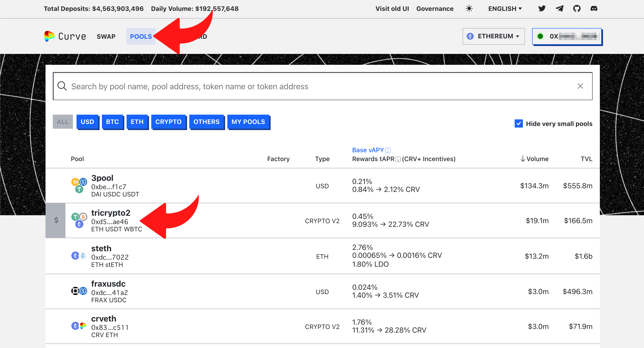Click fraxusdc TVL $496.3m
This screenshot has width=644, height=348.
(x=577, y=291)
